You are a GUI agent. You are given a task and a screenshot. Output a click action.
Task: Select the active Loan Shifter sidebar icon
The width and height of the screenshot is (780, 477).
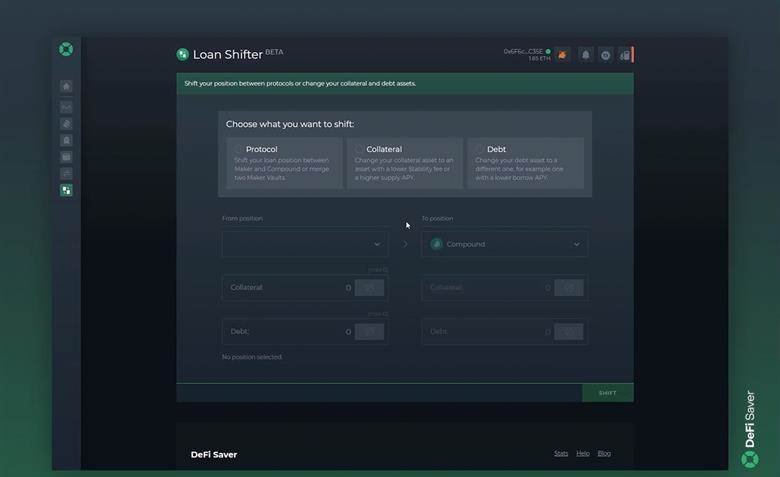tap(66, 190)
